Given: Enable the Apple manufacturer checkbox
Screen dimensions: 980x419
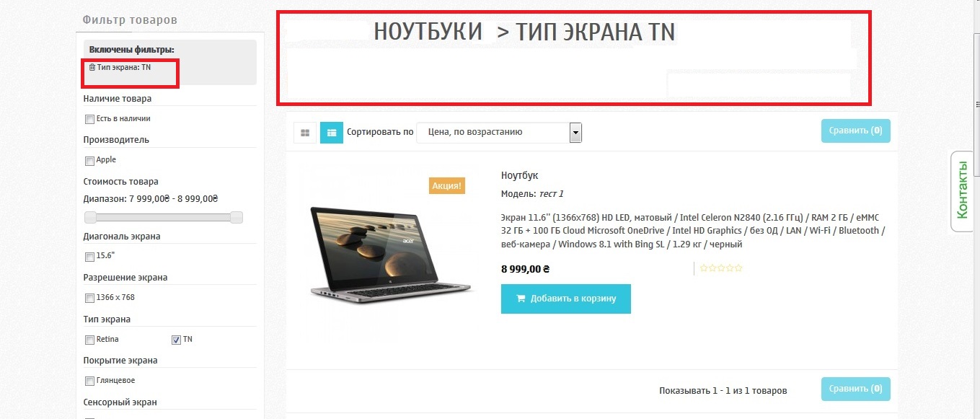Looking at the screenshot, I should coord(90,160).
